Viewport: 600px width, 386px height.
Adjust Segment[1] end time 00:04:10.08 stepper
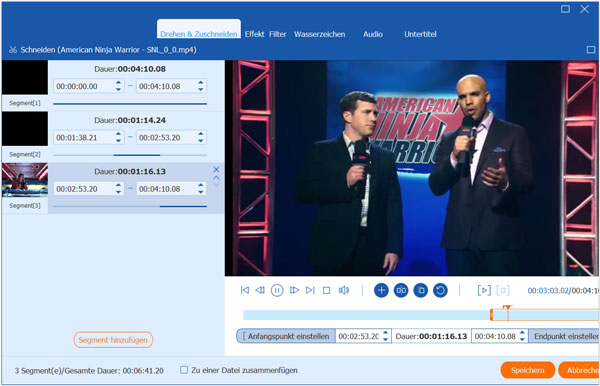point(201,86)
